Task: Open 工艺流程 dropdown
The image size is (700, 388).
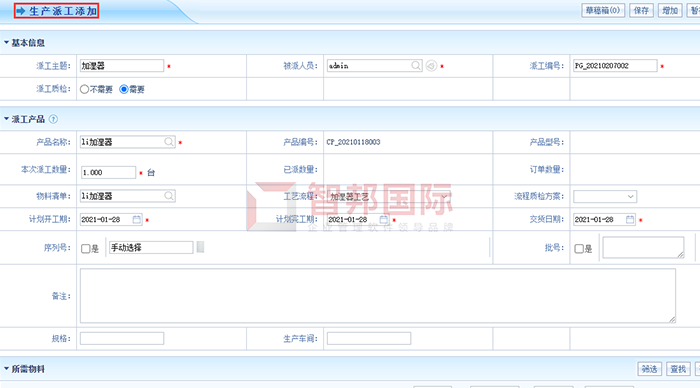Action: (388, 196)
